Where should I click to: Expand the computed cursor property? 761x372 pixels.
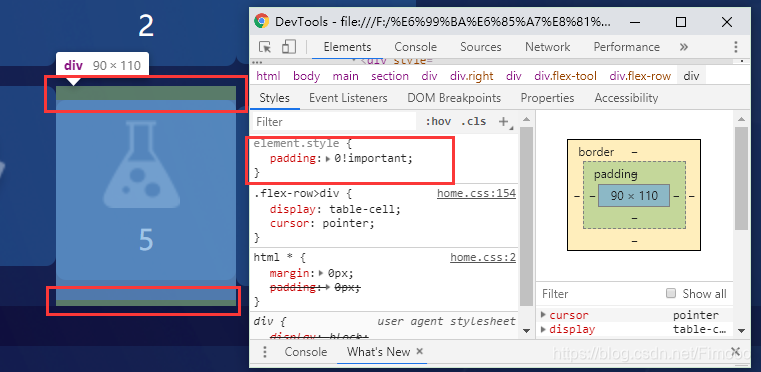tap(543, 315)
